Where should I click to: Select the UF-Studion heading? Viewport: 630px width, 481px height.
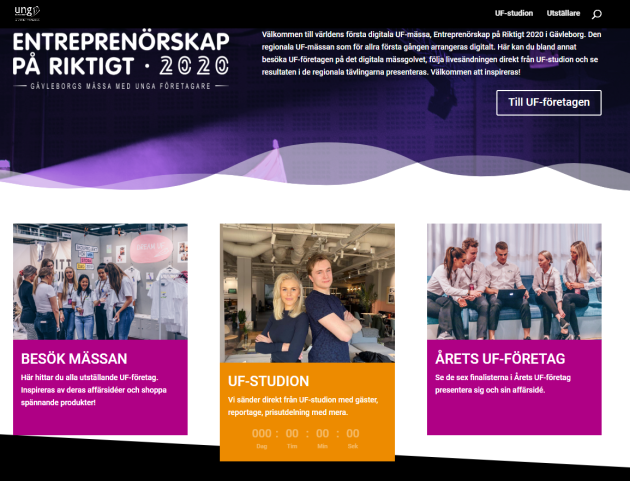pyautogui.click(x=268, y=381)
